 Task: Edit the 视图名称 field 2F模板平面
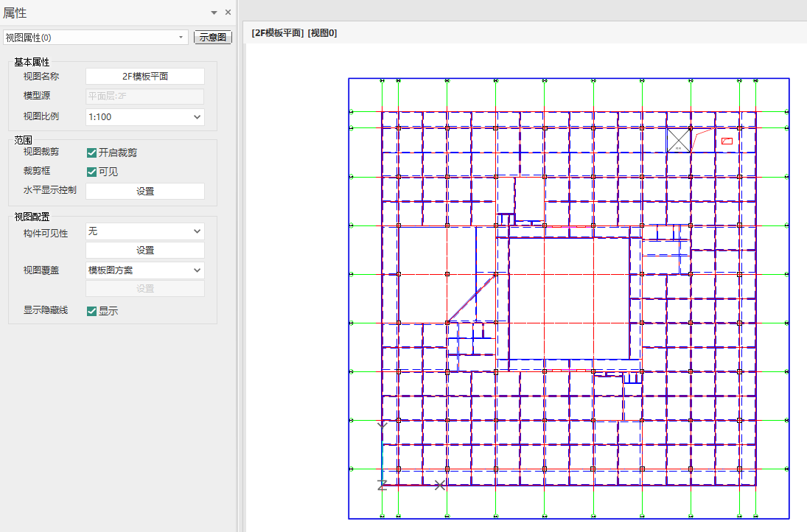[145, 76]
